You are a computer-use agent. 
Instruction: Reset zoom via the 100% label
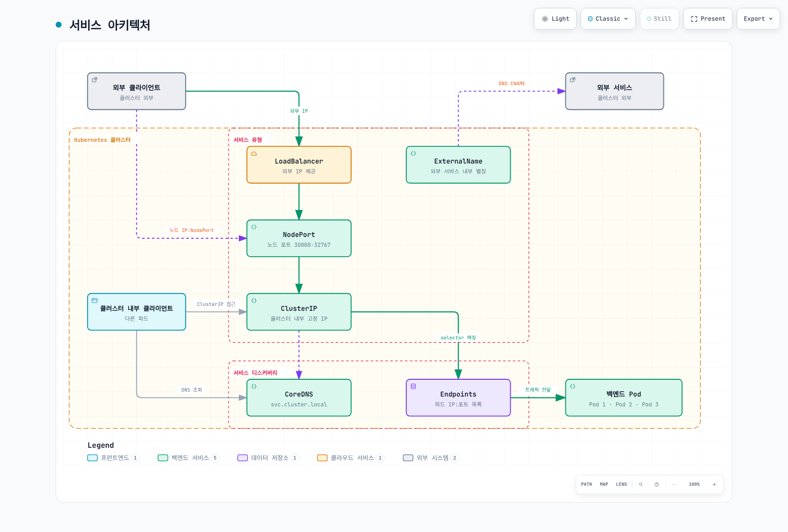click(694, 484)
